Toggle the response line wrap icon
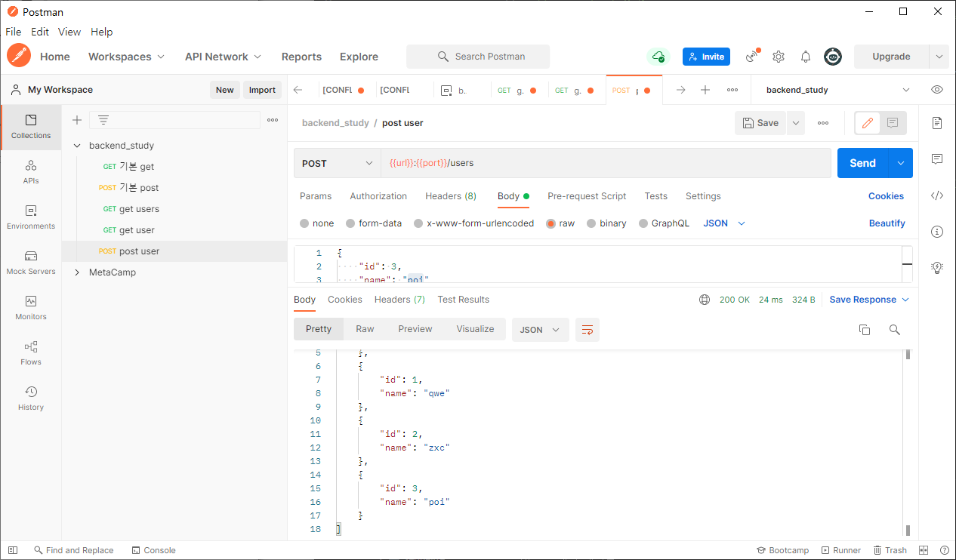Image resolution: width=956 pixels, height=560 pixels. (587, 330)
